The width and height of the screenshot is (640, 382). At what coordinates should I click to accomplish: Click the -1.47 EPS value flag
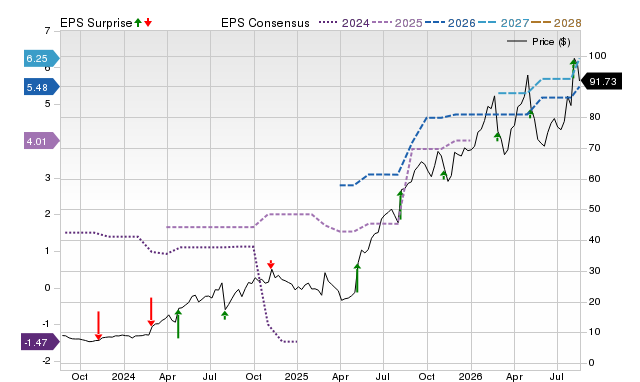tap(40, 342)
